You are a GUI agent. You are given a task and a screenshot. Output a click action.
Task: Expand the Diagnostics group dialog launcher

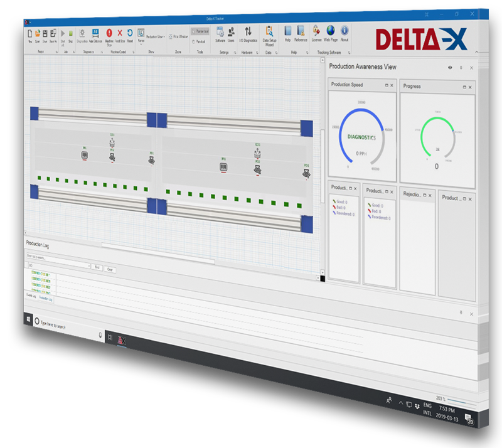pyautogui.click(x=102, y=52)
